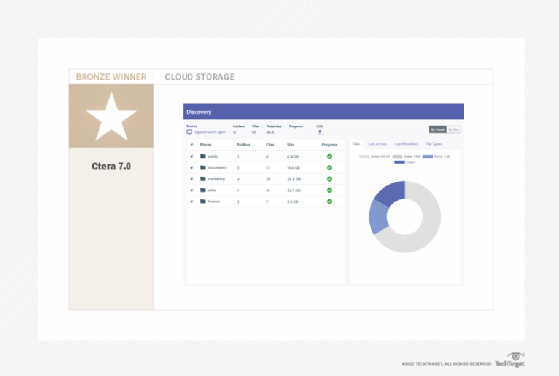Switch to the Last Modified tab

point(406,144)
